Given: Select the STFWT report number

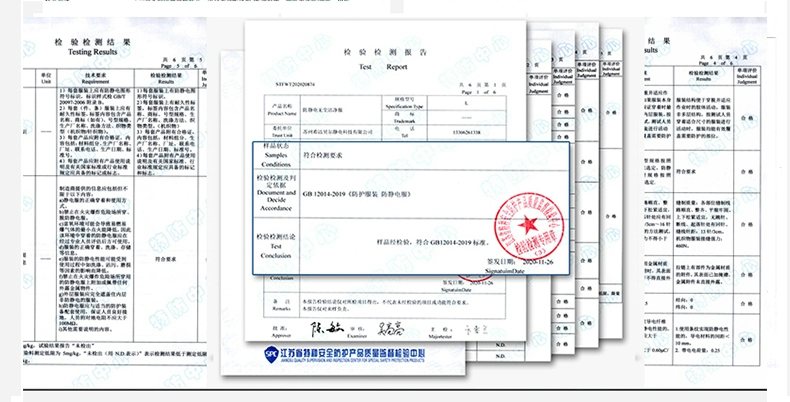Looking at the screenshot, I should click(295, 85).
